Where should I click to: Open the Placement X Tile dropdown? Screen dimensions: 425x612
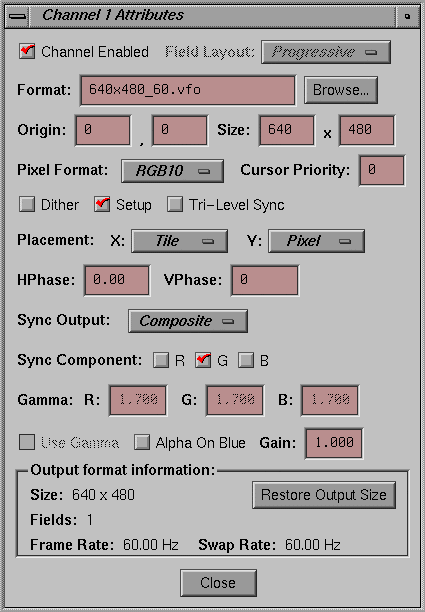coord(180,241)
